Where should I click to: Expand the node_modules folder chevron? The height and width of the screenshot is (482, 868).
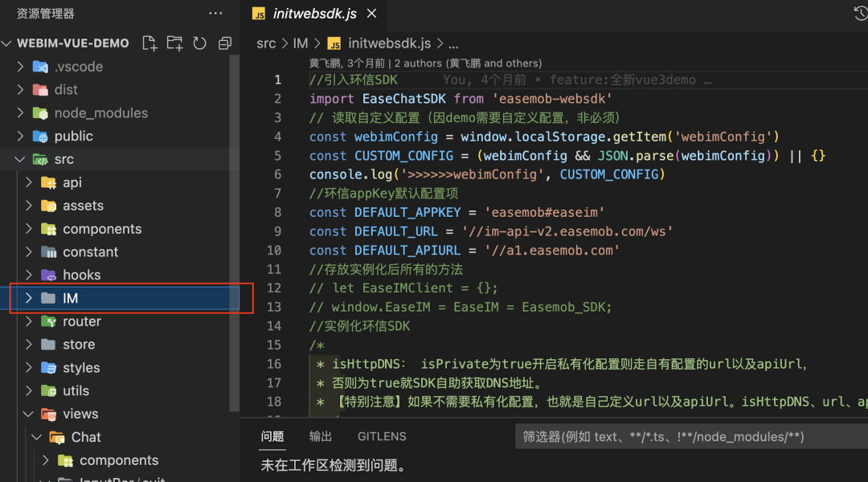(20, 113)
